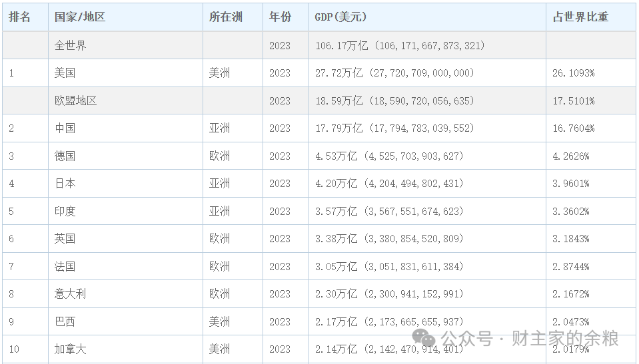This screenshot has height=364, width=639.
Task: Click the 排名 column header
Action: (x=20, y=17)
